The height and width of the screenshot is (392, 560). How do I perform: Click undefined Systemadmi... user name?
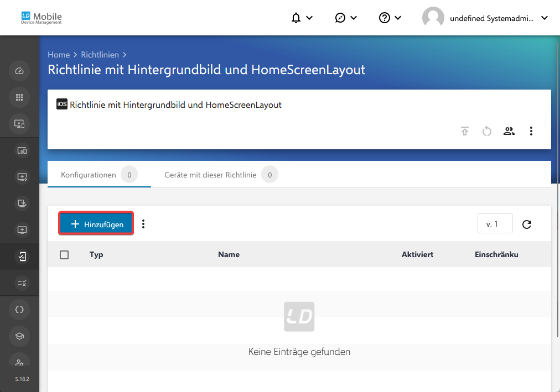tap(492, 18)
